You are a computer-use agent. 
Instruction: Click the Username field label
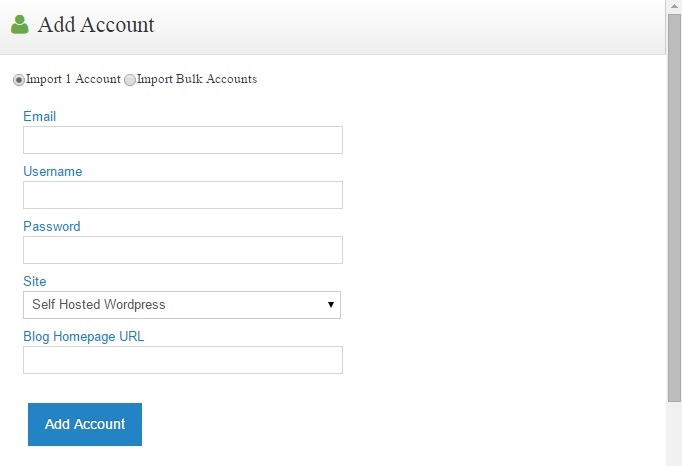tap(53, 171)
